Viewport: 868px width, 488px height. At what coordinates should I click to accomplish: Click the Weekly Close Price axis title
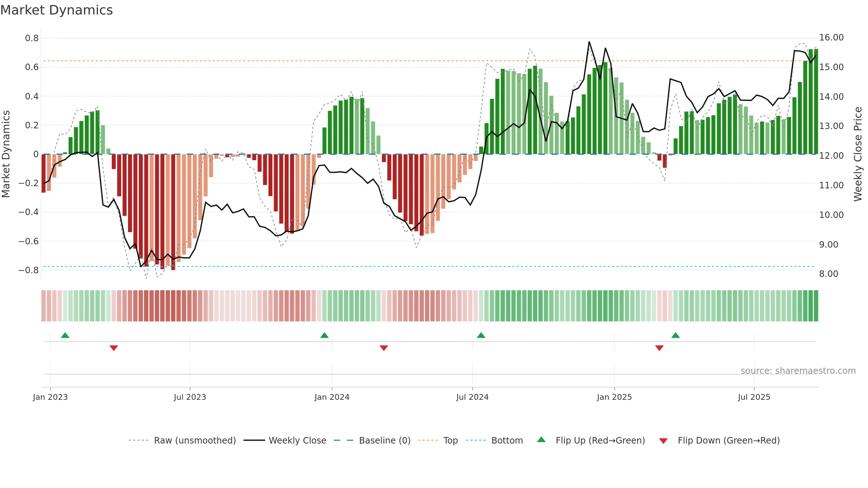858,154
